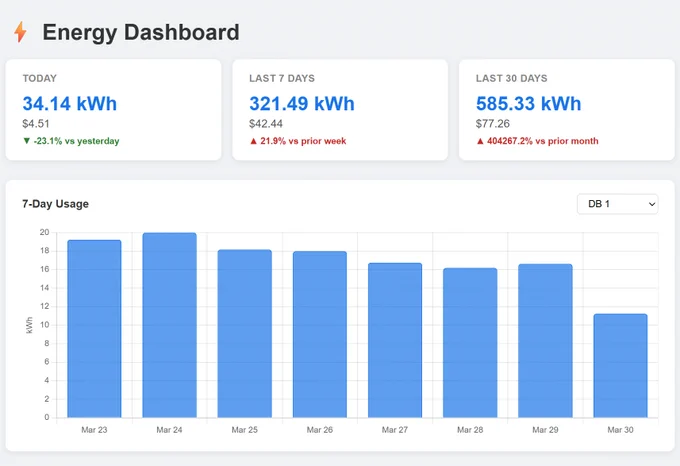The width and height of the screenshot is (680, 466).
Task: Click the 404267.2% vs prior month indicator
Action: pyautogui.click(x=537, y=141)
